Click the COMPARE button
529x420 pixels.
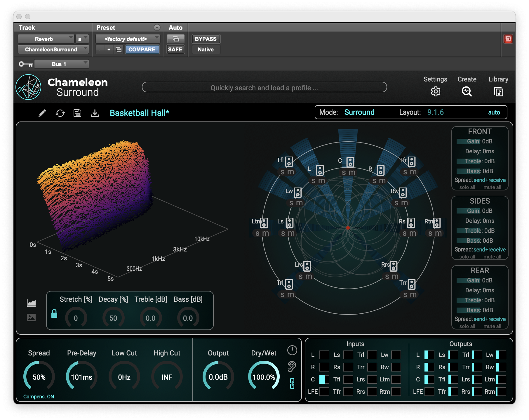142,49
